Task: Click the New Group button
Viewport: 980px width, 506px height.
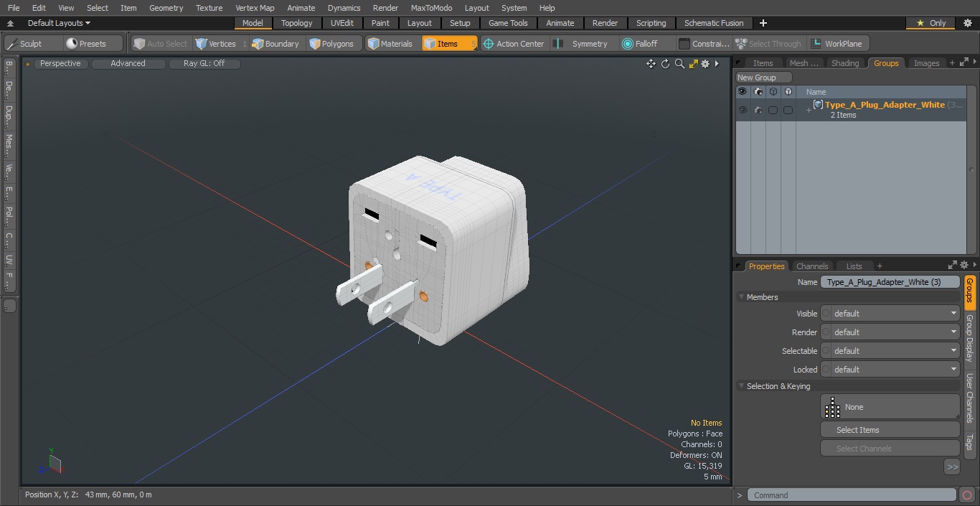Action: pyautogui.click(x=763, y=78)
